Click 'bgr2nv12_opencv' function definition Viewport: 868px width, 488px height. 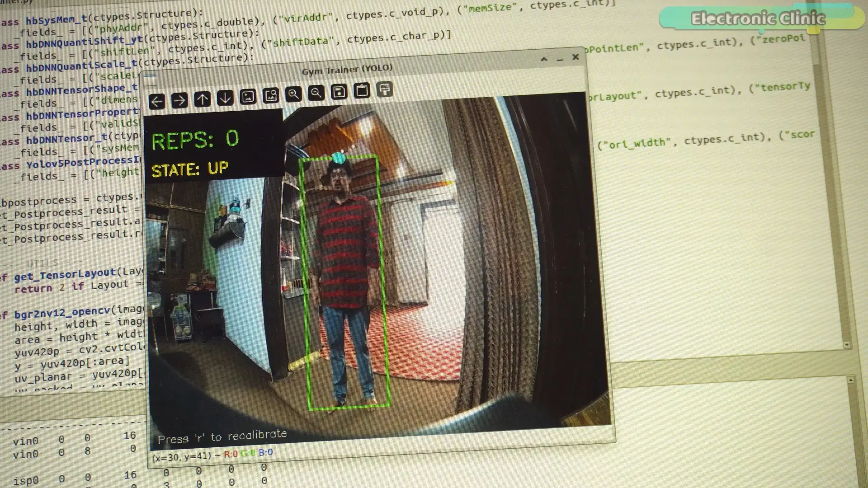pos(62,312)
